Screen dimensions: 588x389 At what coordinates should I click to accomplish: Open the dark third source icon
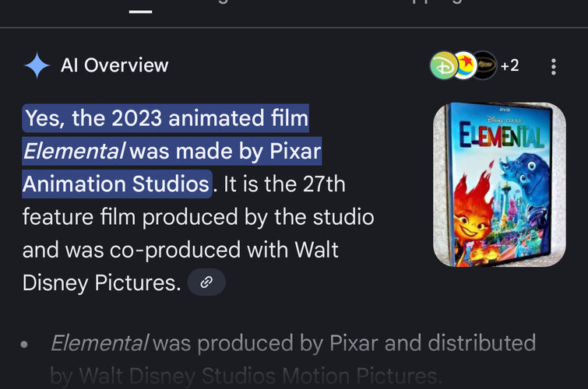[484, 66]
